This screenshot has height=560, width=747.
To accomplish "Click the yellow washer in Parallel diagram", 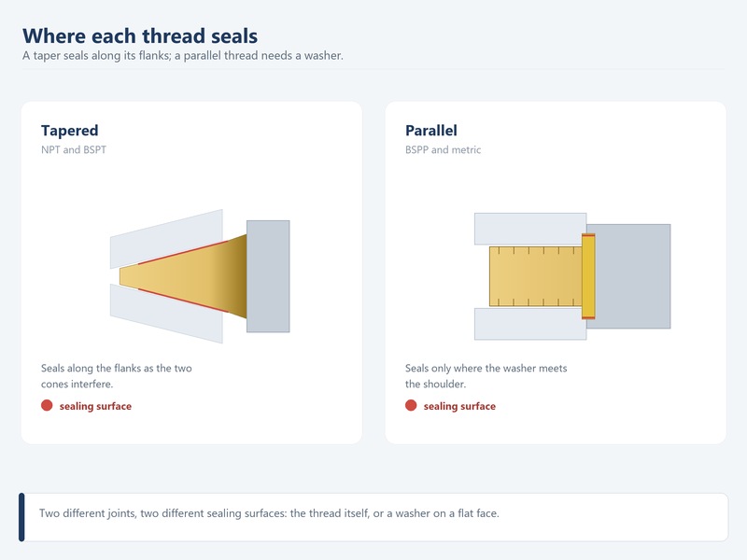I will (588, 276).
